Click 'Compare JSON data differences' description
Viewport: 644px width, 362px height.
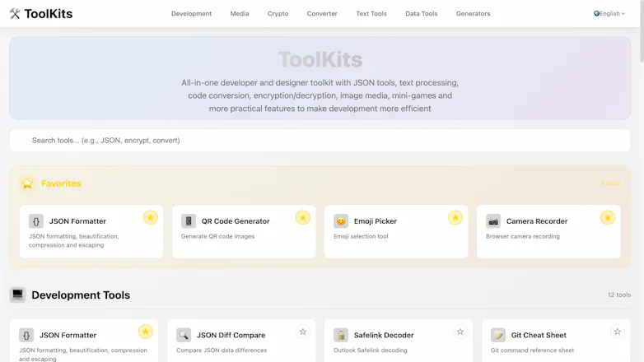(222, 350)
